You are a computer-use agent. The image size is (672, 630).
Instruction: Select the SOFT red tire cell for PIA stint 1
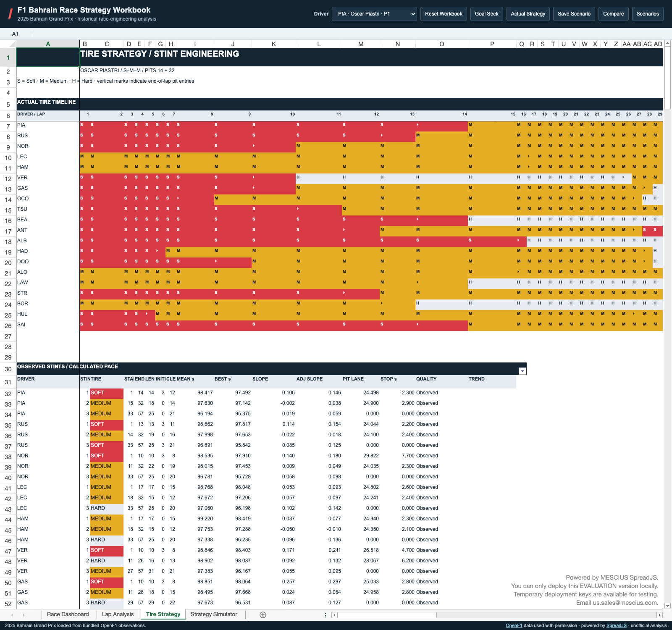pos(107,393)
